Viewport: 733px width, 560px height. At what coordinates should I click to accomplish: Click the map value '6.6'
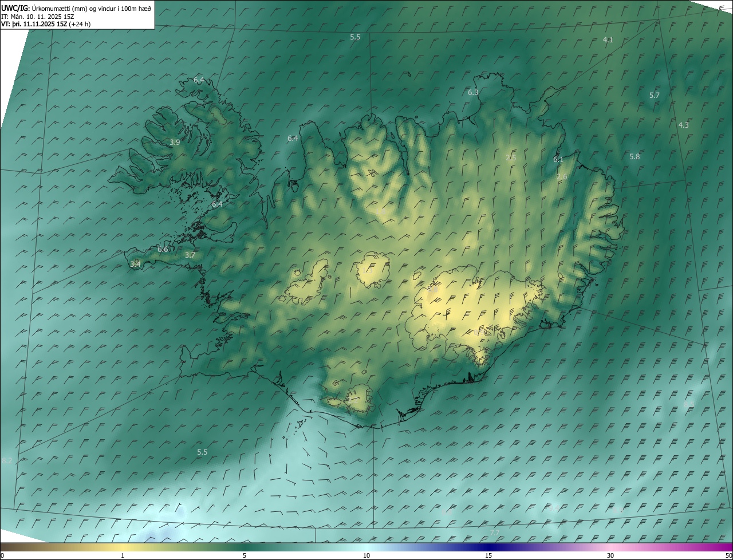pos(163,249)
